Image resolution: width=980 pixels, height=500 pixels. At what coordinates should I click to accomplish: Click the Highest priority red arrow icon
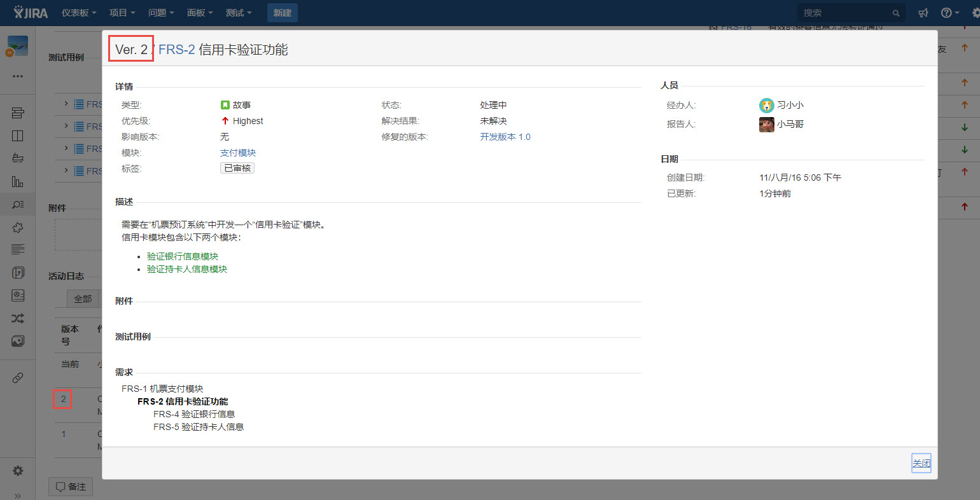pyautogui.click(x=225, y=121)
